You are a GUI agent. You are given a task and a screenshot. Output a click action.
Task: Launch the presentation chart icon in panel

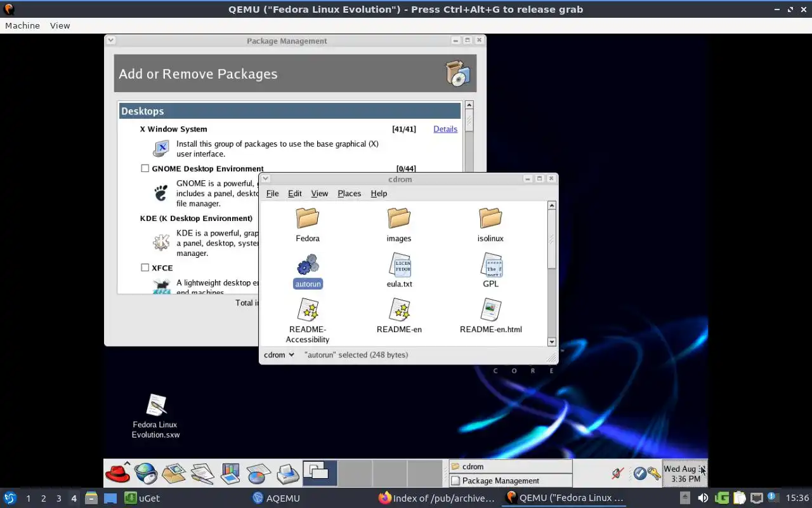(230, 473)
